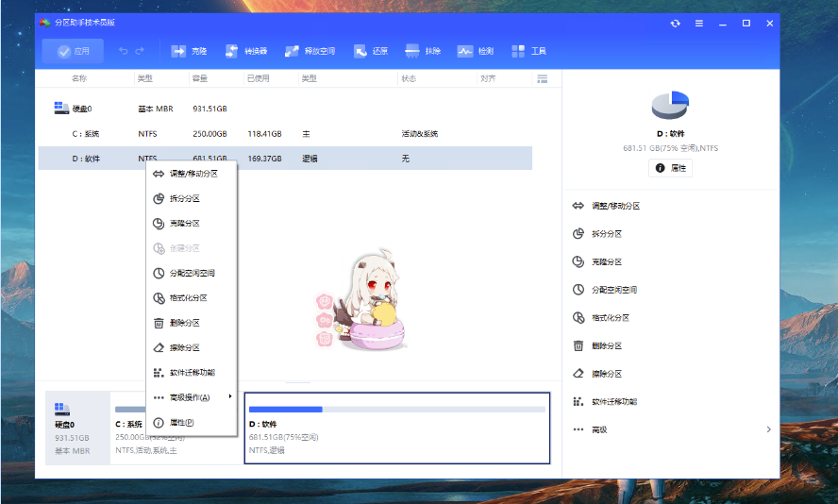Viewport: 838px width, 504px height.
Task: Click the 931.51GB capacity cell
Action: coord(210,109)
